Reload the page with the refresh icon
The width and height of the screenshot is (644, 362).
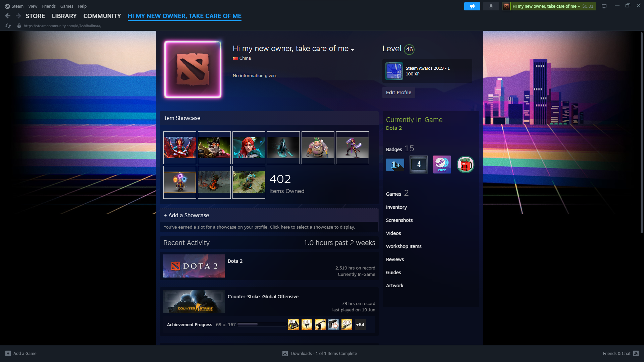tap(8, 26)
